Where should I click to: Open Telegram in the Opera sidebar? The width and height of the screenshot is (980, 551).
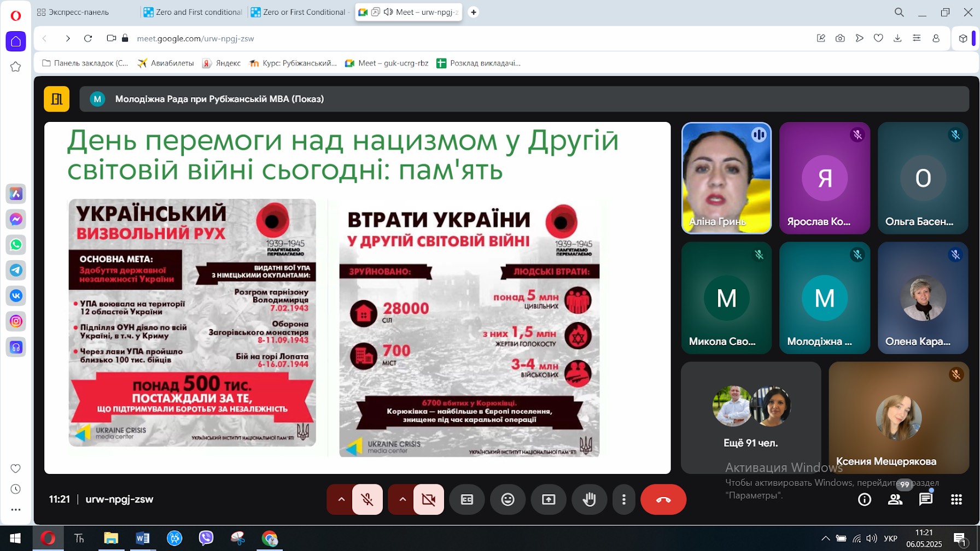(16, 270)
